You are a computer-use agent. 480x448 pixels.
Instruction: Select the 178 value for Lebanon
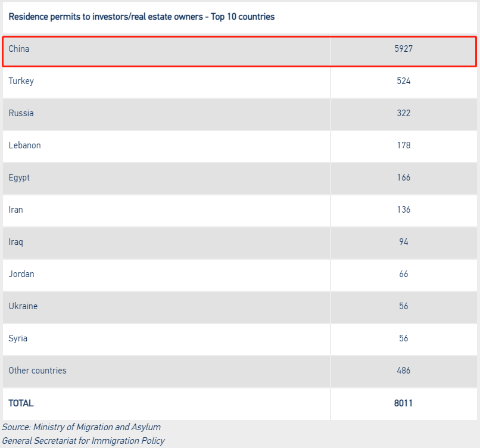pos(403,145)
